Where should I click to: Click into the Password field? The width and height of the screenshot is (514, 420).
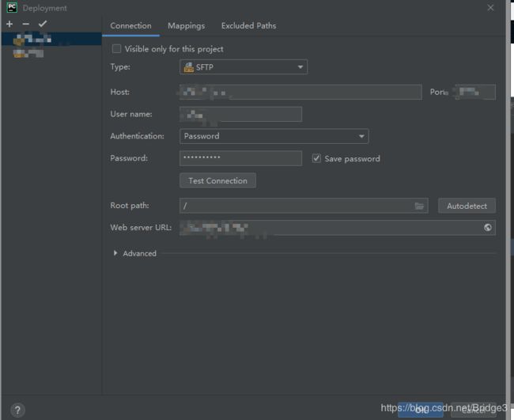[240, 158]
